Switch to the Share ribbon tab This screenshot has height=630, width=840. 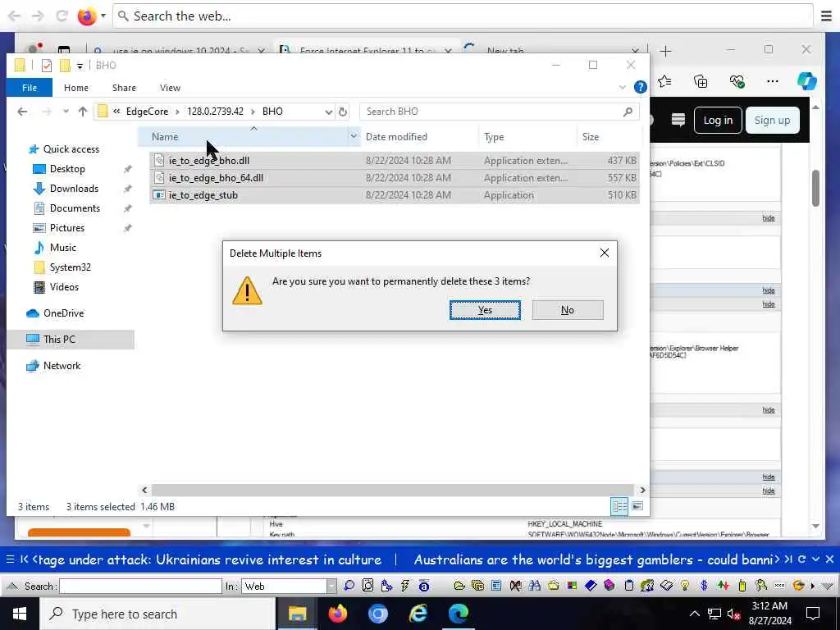point(124,88)
